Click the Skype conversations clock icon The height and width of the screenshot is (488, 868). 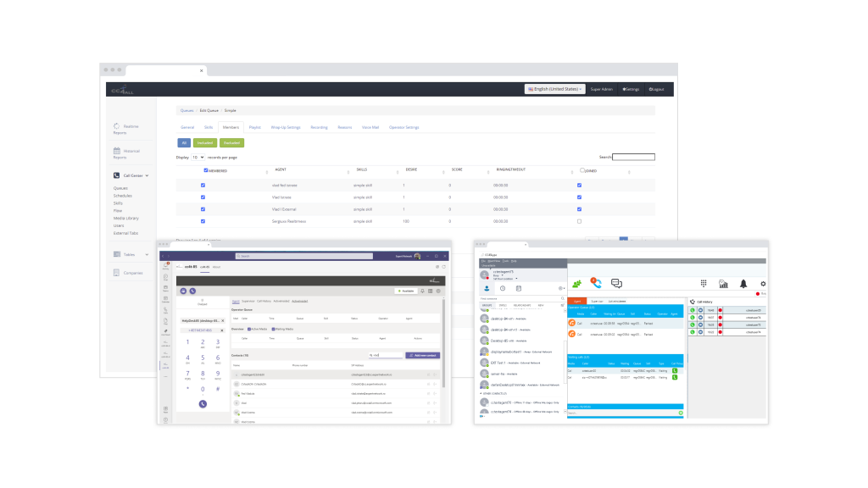point(503,288)
